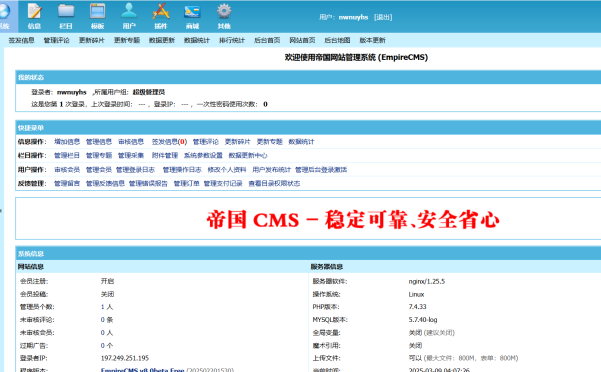Click the 1 人 admin count link
The width and height of the screenshot is (601, 372).
pyautogui.click(x=107, y=307)
